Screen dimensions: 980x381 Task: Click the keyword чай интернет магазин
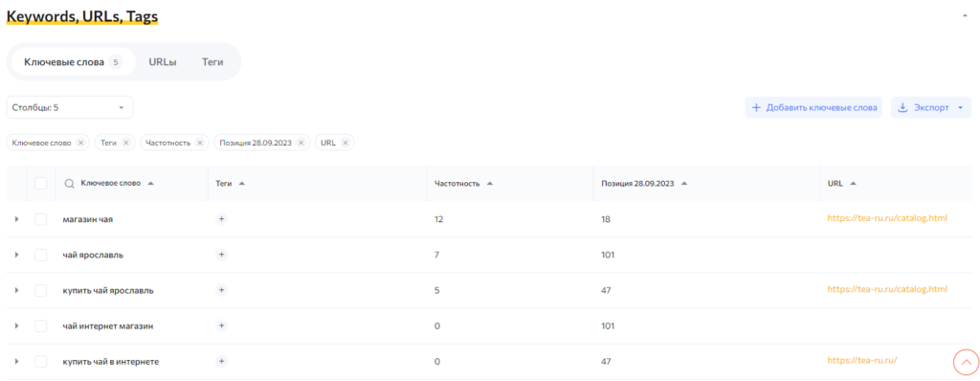pyautogui.click(x=108, y=326)
